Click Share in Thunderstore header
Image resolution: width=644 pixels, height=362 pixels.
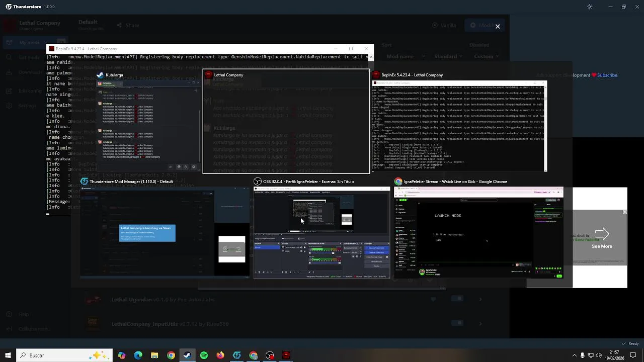pos(128,25)
